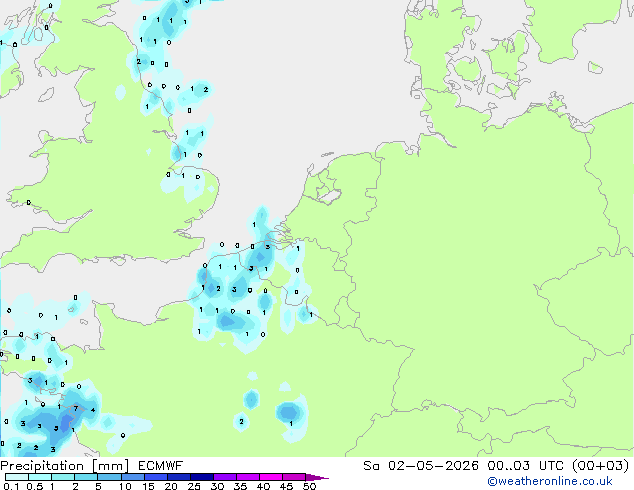The width and height of the screenshot is (634, 490).
Task: Click the legend label '20'
Action: click(x=171, y=486)
